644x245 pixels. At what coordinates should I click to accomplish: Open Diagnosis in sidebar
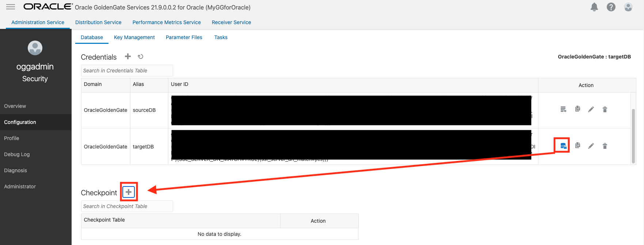(x=36, y=170)
